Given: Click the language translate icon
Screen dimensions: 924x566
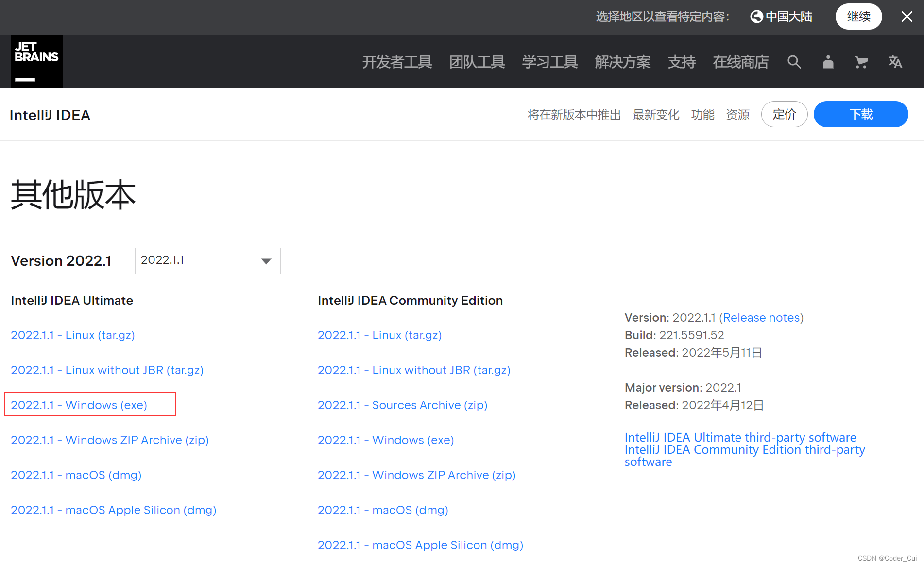Looking at the screenshot, I should pyautogui.click(x=895, y=62).
